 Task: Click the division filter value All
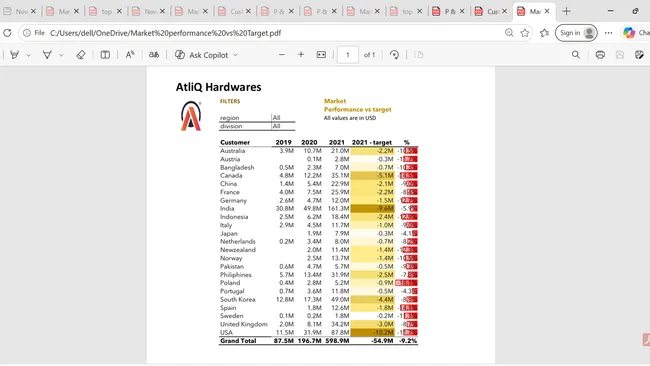pyautogui.click(x=276, y=126)
